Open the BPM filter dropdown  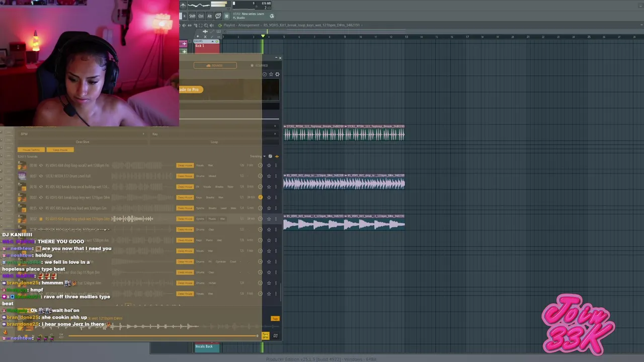83,134
